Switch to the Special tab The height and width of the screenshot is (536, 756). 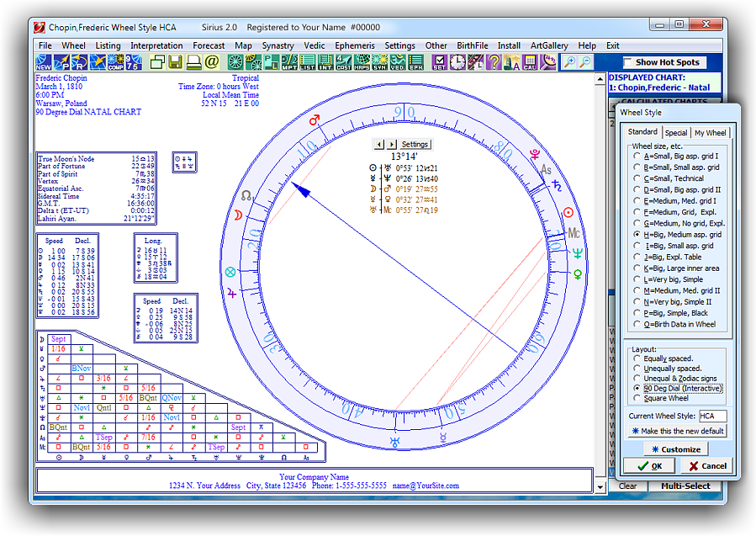click(x=676, y=133)
